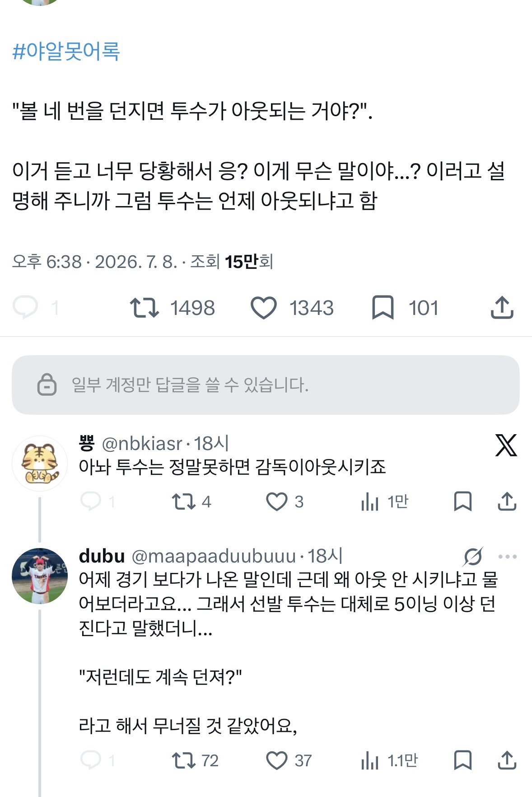This screenshot has width=532, height=797.
Task: Open more options menu on dubu's reply
Action: [508, 557]
